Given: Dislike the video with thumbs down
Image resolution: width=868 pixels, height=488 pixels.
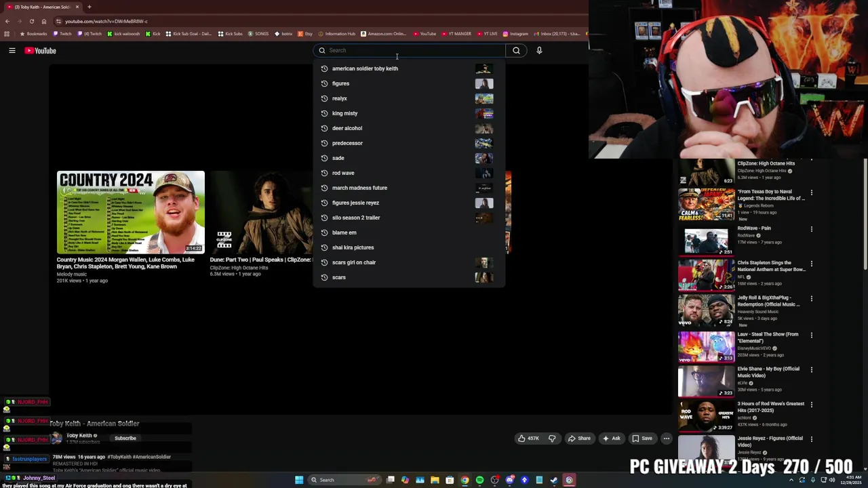Looking at the screenshot, I should 552,439.
